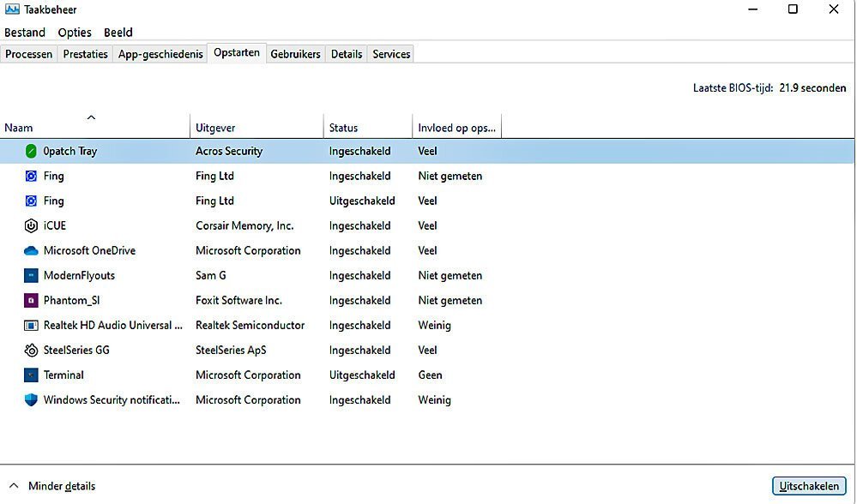Minimize the Taakbeheer window
The width and height of the screenshot is (857, 504).
[752, 9]
